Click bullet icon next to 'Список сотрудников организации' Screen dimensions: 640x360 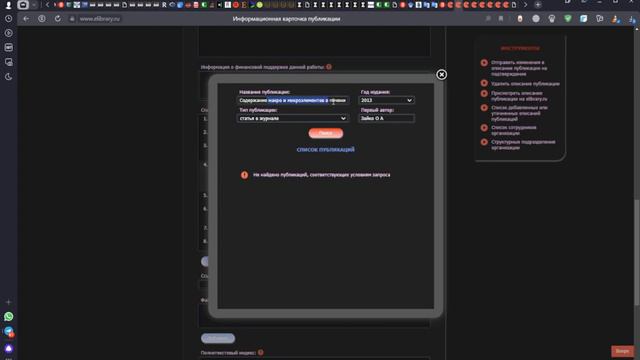[484, 128]
